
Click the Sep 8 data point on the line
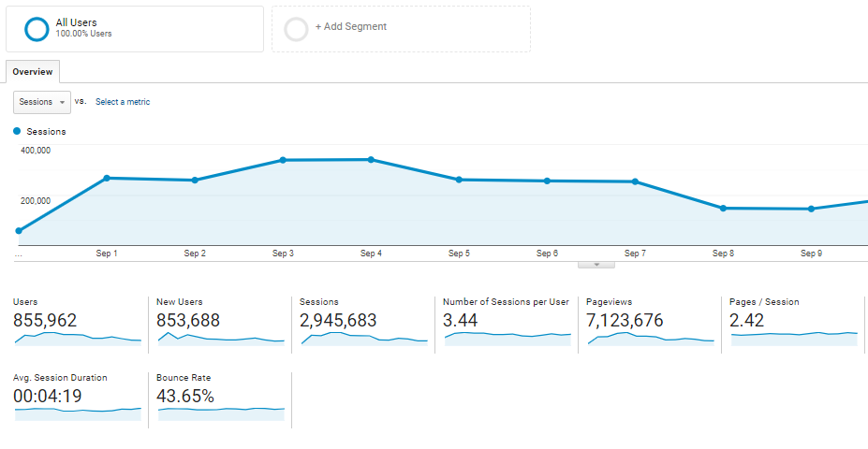tap(723, 208)
